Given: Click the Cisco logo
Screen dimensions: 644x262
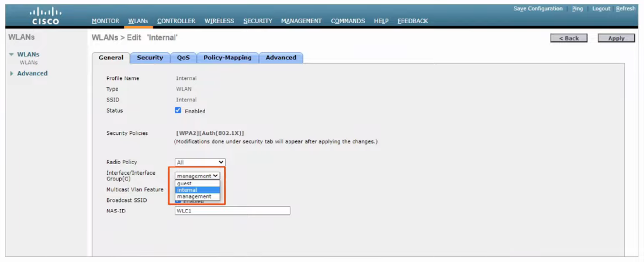Looking at the screenshot, I should coord(45,16).
